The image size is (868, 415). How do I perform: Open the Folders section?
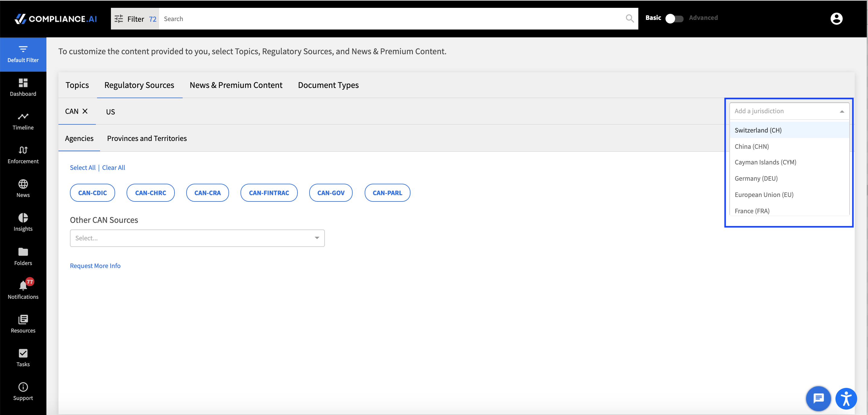click(x=23, y=257)
